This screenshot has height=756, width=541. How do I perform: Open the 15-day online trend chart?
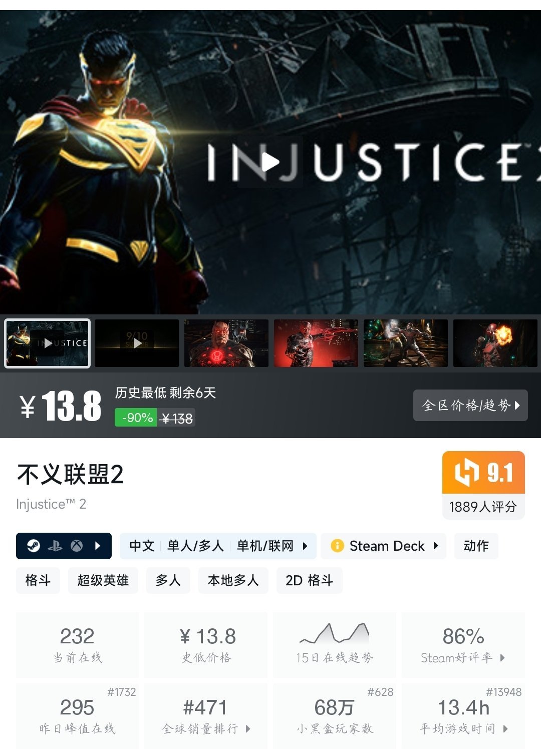(334, 644)
